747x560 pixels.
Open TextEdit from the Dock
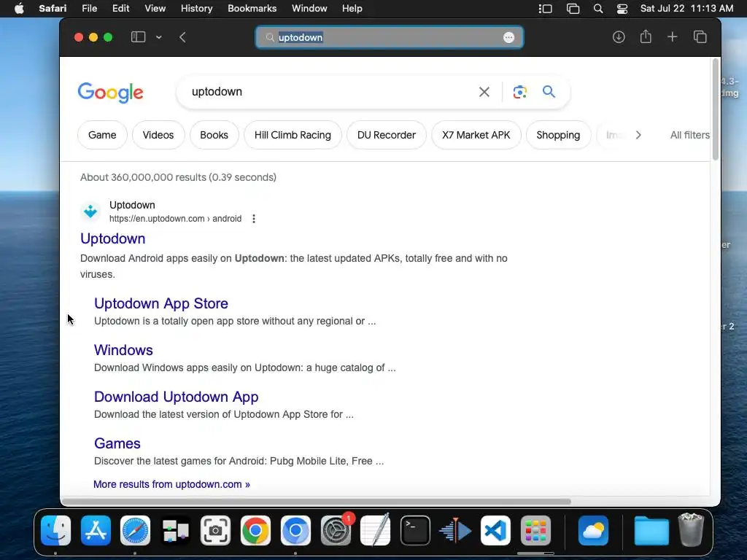[376, 529]
